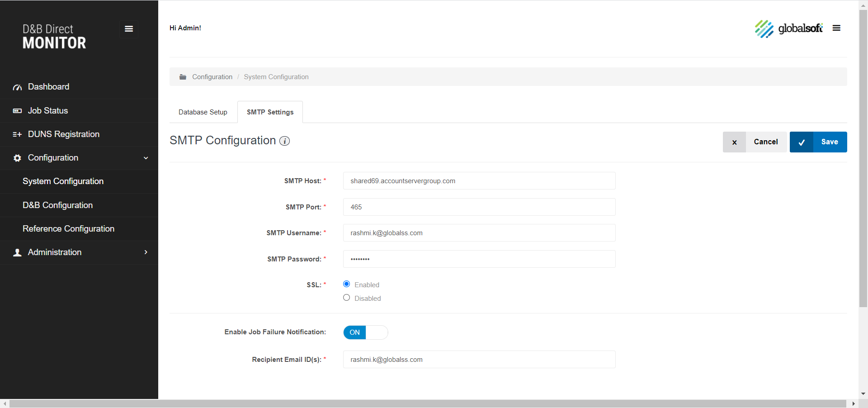
Task: Click horizontal scrollbar right arrow
Action: 854,403
